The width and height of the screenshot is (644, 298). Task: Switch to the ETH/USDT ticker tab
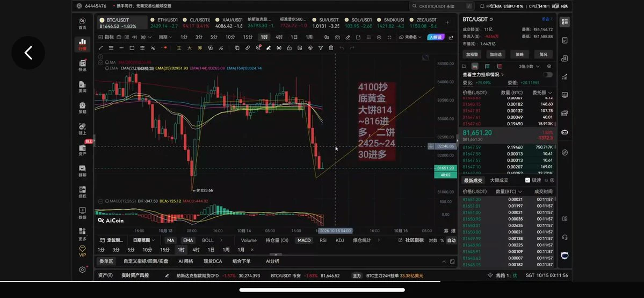coord(163,23)
